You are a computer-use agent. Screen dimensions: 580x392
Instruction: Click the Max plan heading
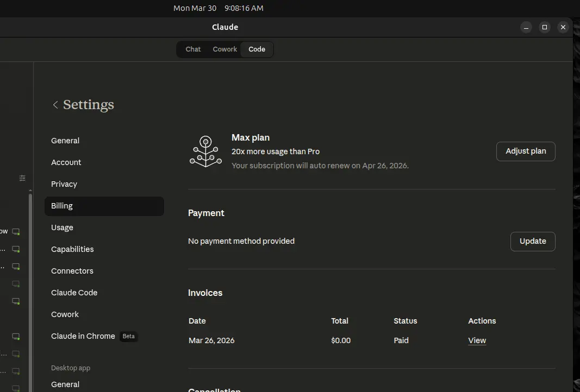pos(251,138)
